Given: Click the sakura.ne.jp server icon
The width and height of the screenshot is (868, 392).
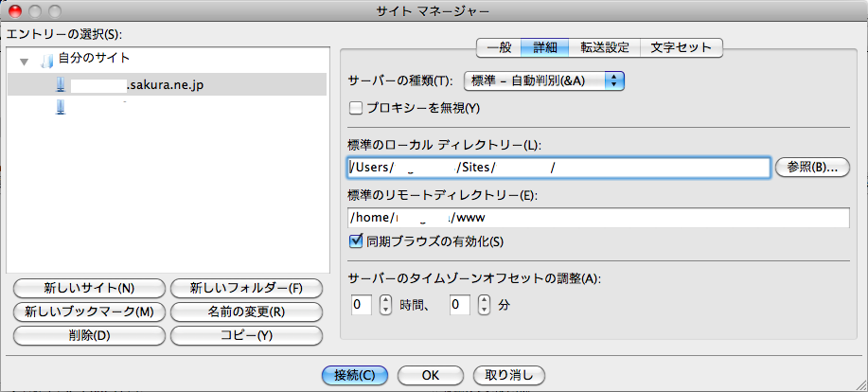Looking at the screenshot, I should (62, 85).
